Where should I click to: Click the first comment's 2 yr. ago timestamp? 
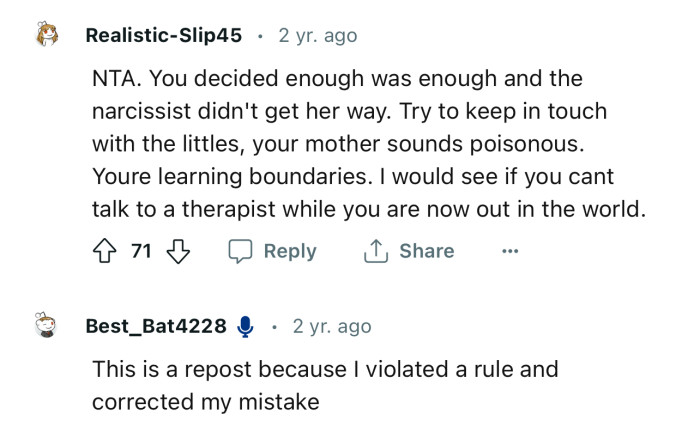click(x=318, y=36)
